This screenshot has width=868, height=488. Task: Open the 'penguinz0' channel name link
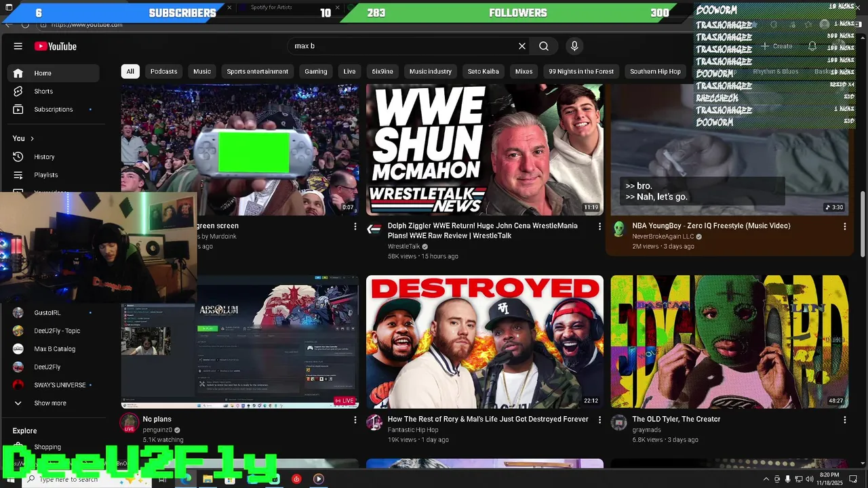[x=157, y=430]
